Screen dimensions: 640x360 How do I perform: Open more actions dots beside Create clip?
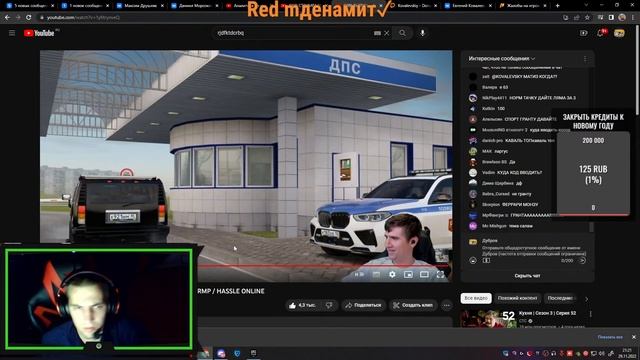coord(447,305)
